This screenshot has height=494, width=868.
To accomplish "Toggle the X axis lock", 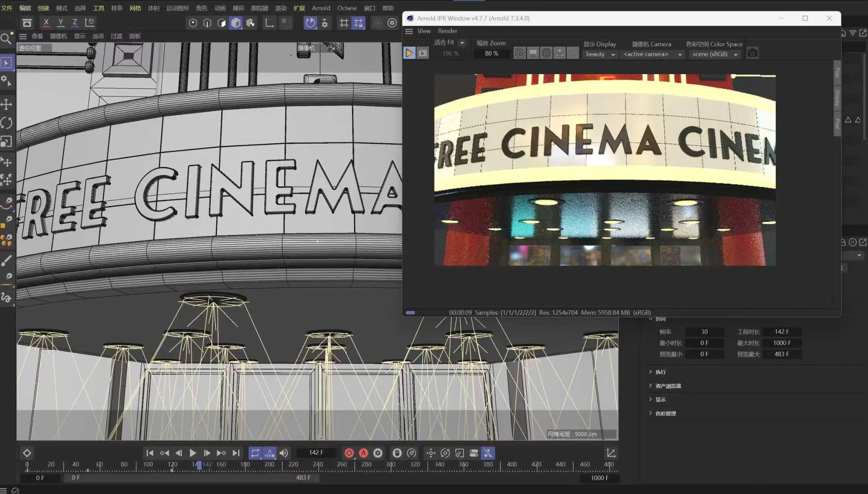I will [x=46, y=22].
